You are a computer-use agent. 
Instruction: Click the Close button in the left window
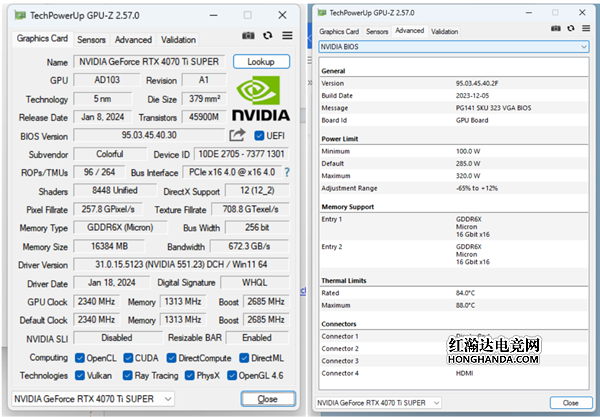pyautogui.click(x=268, y=399)
